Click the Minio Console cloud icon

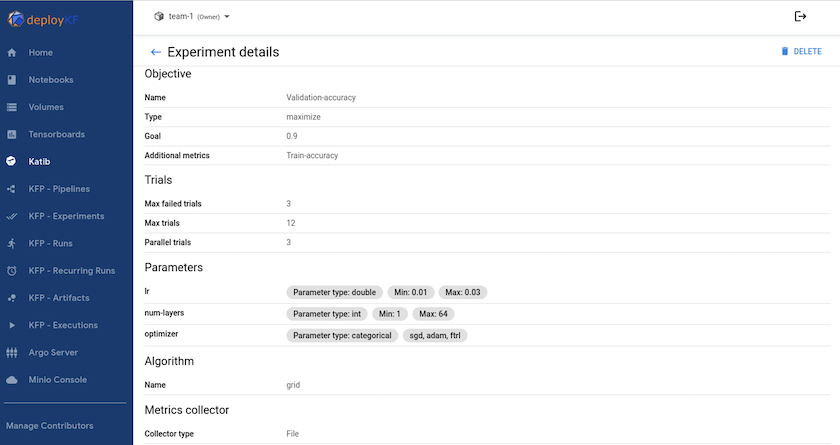(x=12, y=380)
